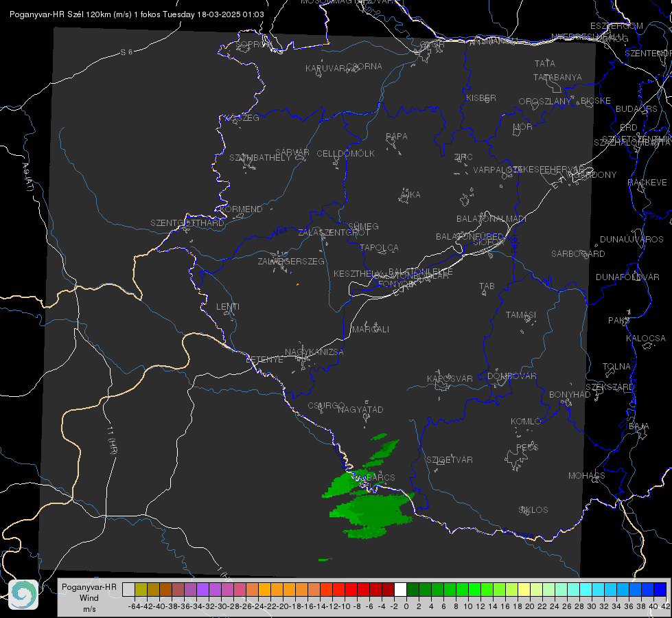Image resolution: width=672 pixels, height=618 pixels.
Task: Click the tiny orange echo south of Zalaegerszeg
Action: pyautogui.click(x=297, y=284)
